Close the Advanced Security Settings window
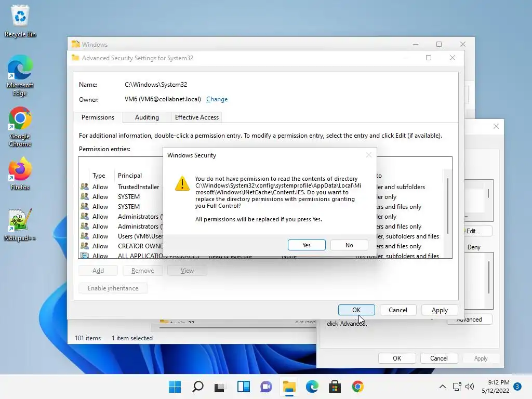The image size is (532, 399). click(453, 58)
